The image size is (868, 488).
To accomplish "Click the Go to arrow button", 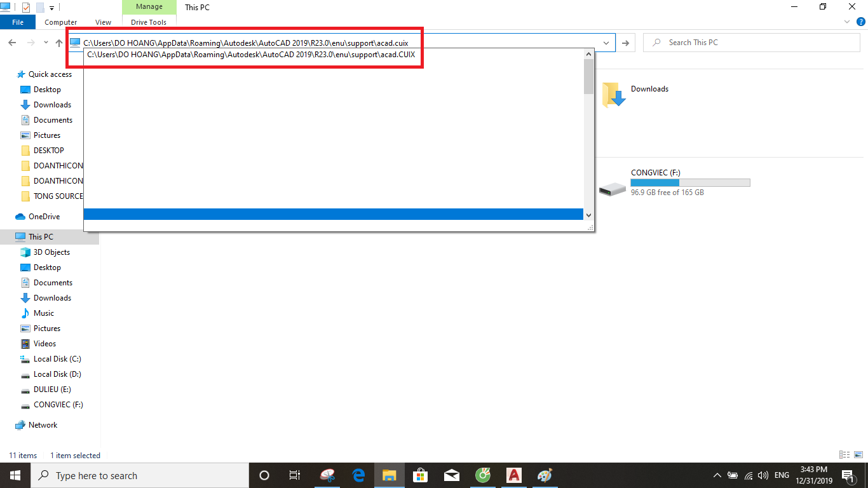I will coord(626,43).
